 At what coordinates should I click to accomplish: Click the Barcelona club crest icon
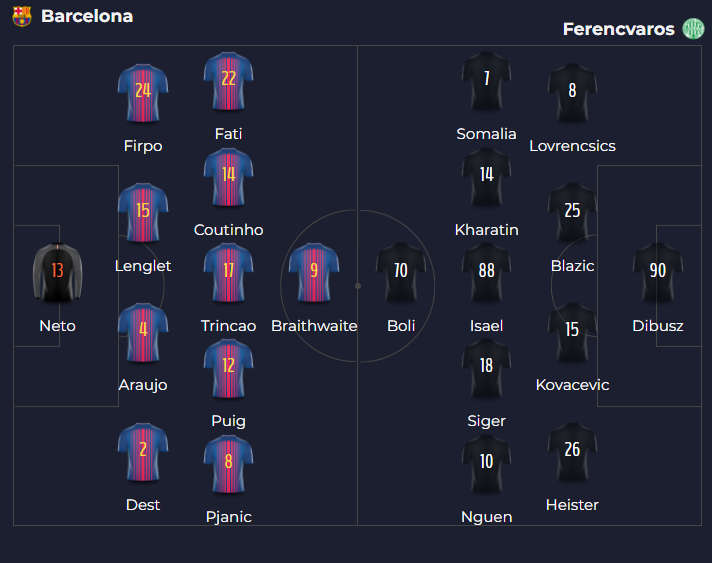(x=22, y=17)
